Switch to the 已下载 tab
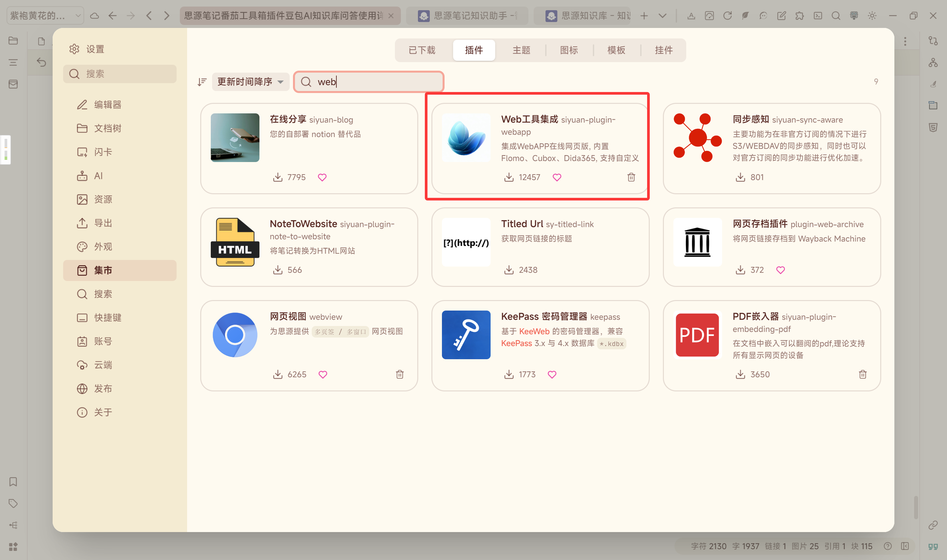The width and height of the screenshot is (947, 560). pos(422,50)
